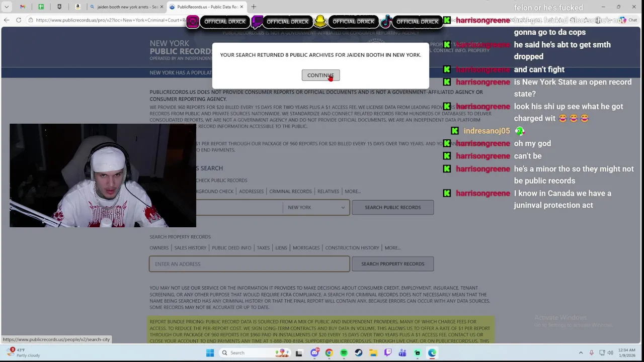Close the 'jaiden booth new york arrets' tab
Viewport: 644px width, 362px height.
(161, 7)
